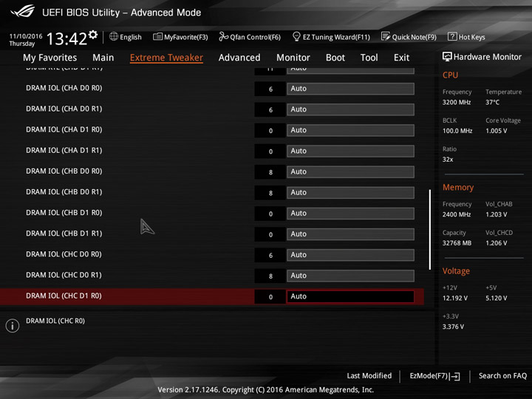Click the +3.3V reading 3.376 V

pos(453,327)
